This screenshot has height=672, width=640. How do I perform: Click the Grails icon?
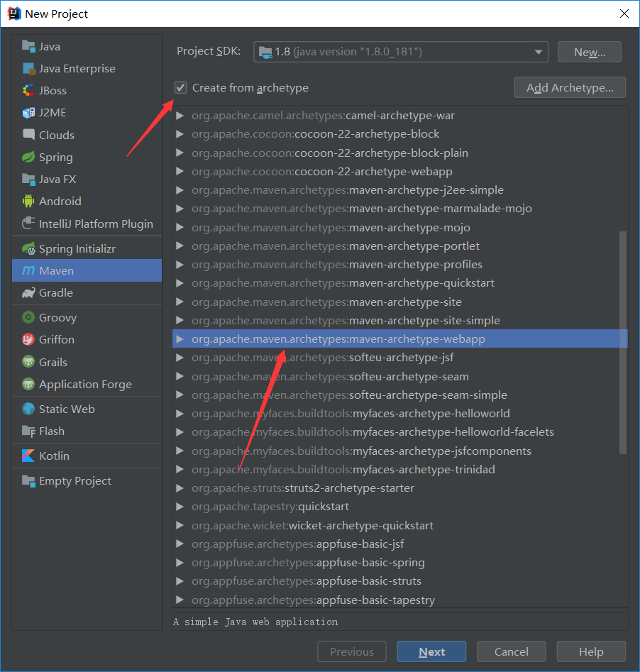(28, 362)
